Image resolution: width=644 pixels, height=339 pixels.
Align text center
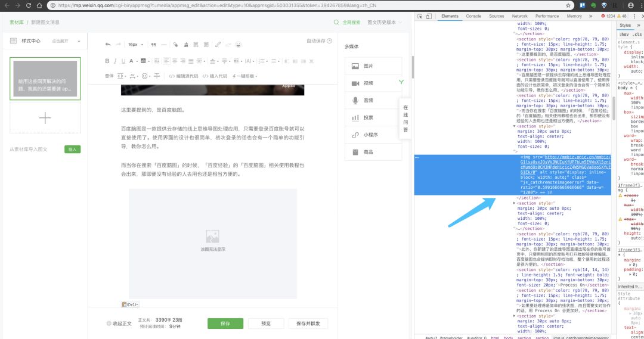(175, 61)
